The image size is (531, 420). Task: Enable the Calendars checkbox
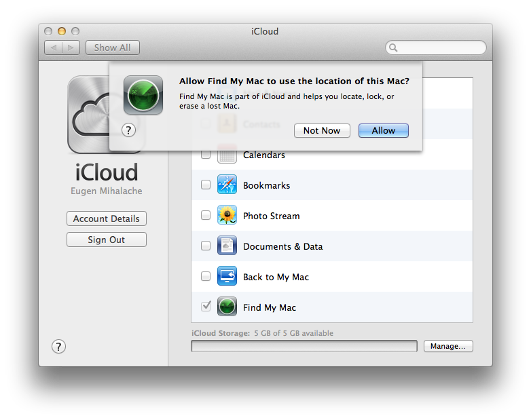(206, 154)
